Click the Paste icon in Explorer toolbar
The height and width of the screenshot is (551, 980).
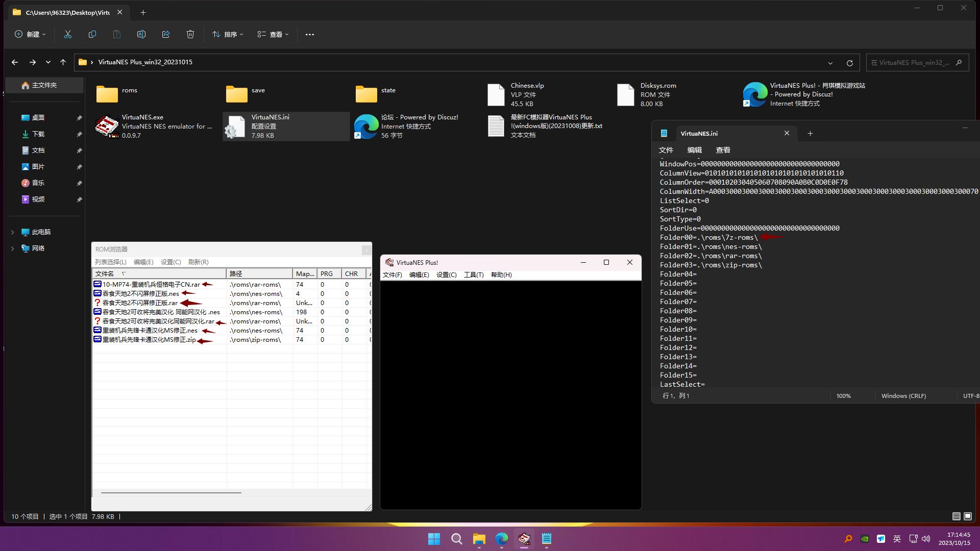[x=116, y=34]
